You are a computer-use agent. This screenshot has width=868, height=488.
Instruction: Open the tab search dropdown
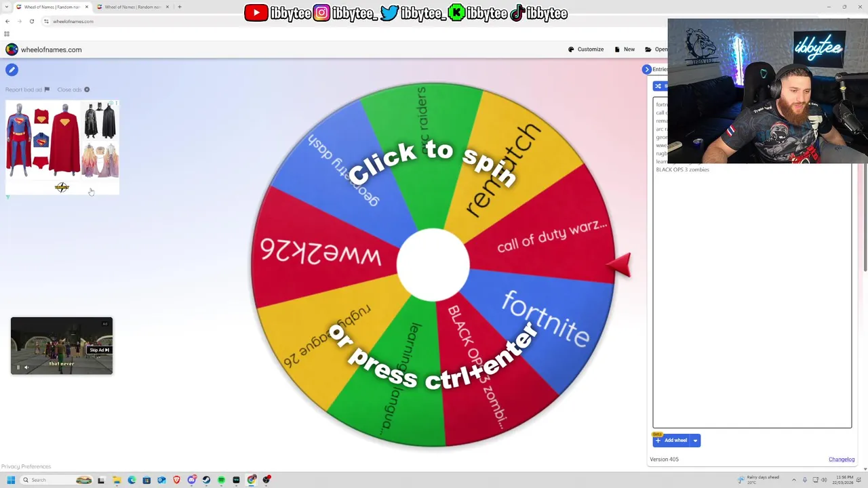(x=6, y=7)
